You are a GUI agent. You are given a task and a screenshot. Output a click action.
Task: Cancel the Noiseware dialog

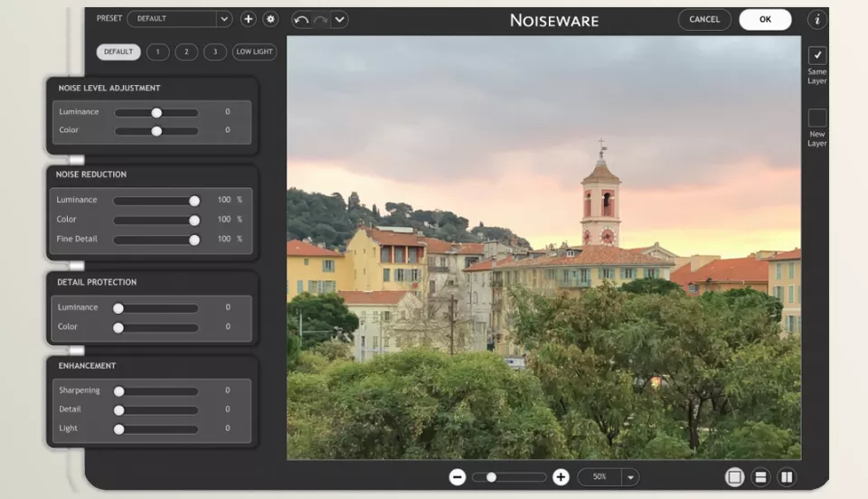tap(704, 19)
